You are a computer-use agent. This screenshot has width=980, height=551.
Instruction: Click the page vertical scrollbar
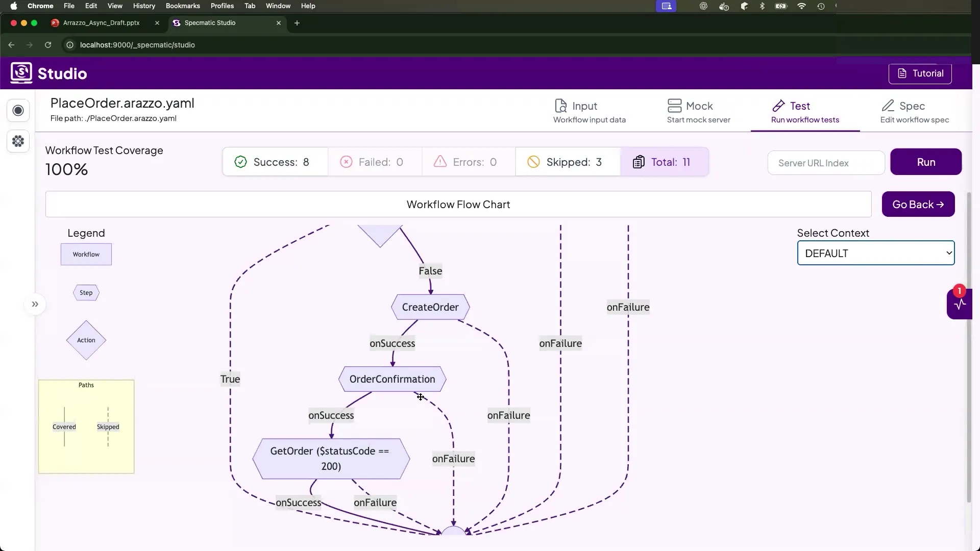tap(969, 347)
